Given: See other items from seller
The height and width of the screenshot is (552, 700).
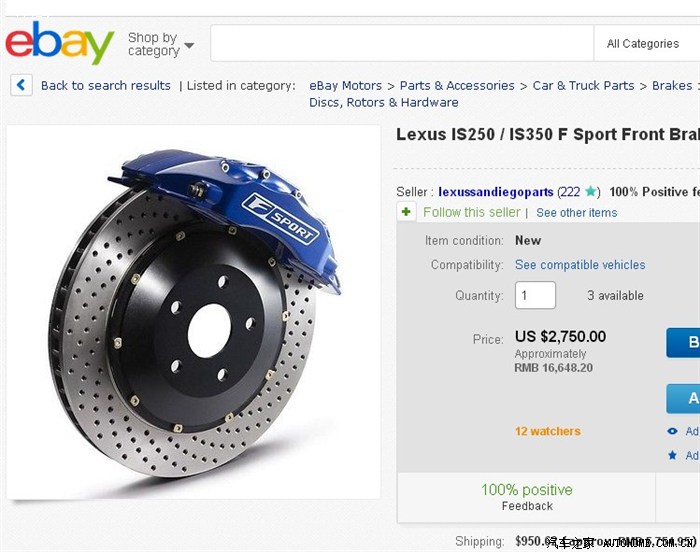Looking at the screenshot, I should (576, 213).
